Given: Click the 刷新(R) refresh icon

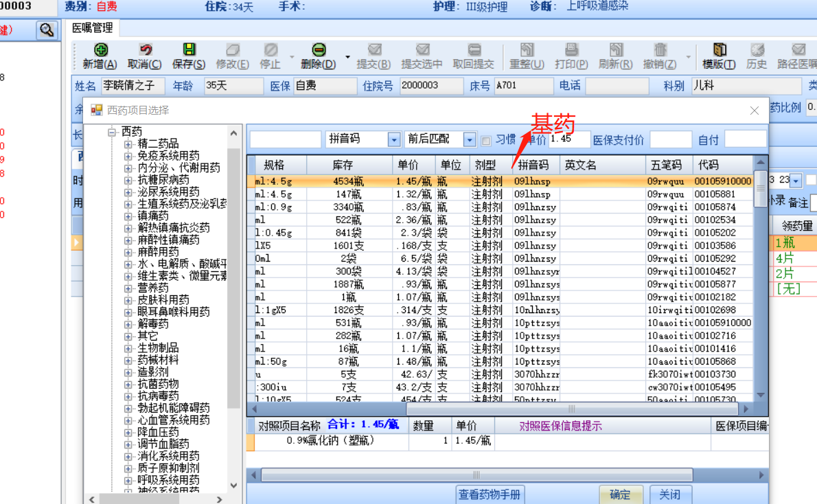Looking at the screenshot, I should (x=616, y=50).
